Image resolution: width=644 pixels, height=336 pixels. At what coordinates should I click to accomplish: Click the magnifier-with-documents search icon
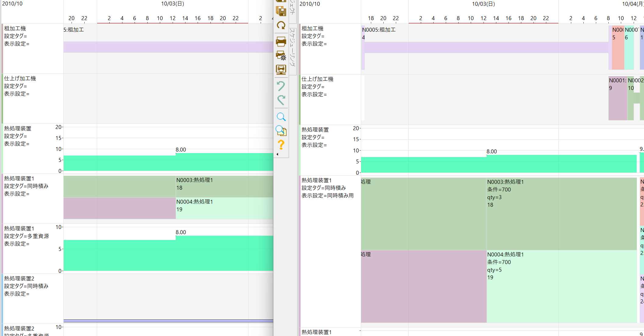[x=281, y=131]
